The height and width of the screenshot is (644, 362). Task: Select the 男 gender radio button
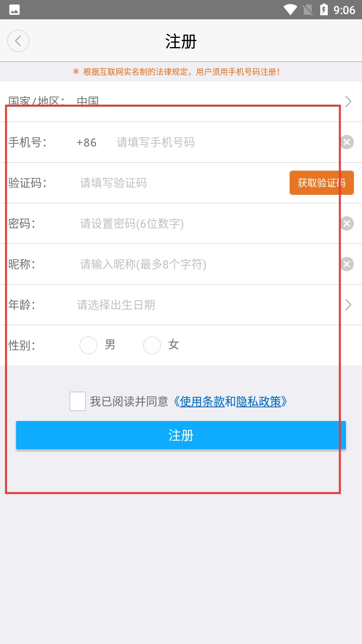pyautogui.click(x=88, y=345)
